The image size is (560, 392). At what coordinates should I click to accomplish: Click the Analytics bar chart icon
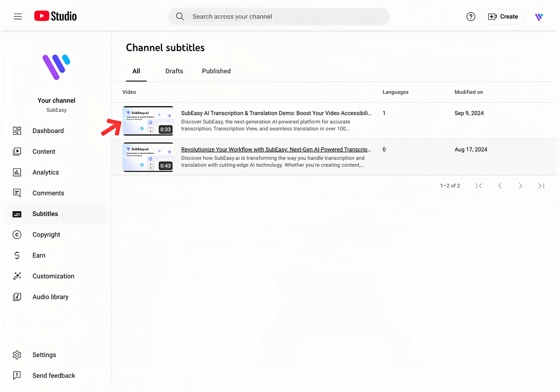[17, 172]
